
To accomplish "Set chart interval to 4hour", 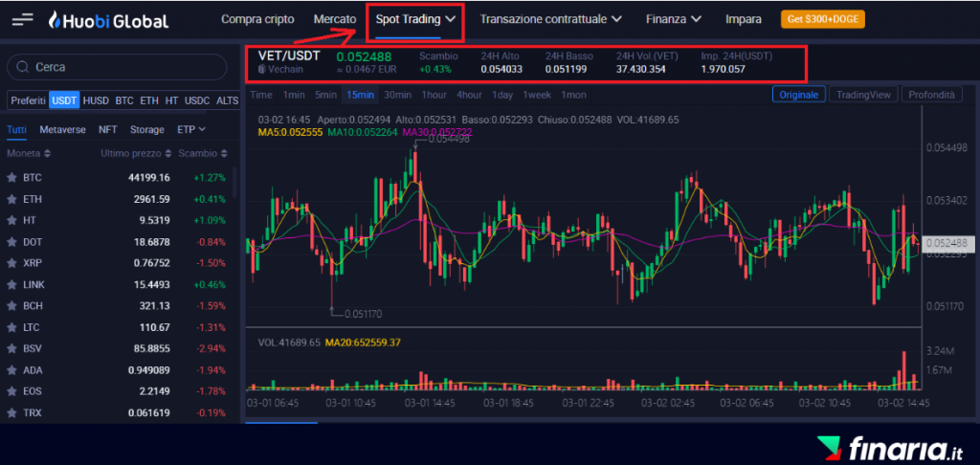I will point(469,95).
